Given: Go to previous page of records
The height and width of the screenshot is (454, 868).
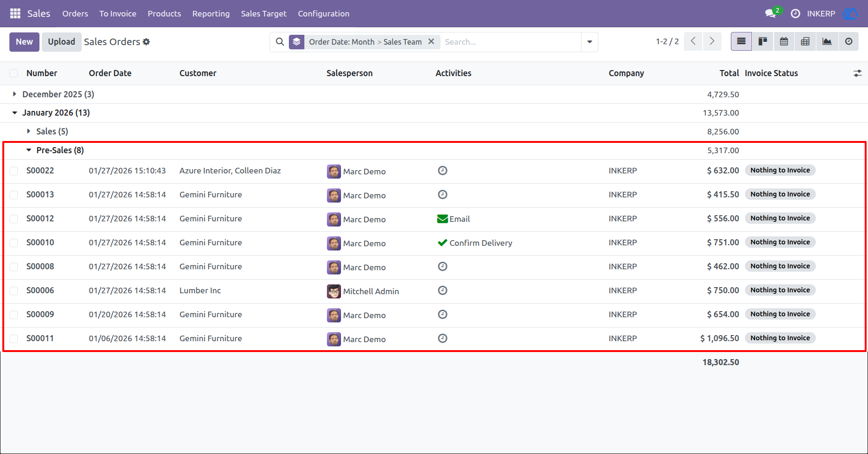Looking at the screenshot, I should tap(693, 41).
